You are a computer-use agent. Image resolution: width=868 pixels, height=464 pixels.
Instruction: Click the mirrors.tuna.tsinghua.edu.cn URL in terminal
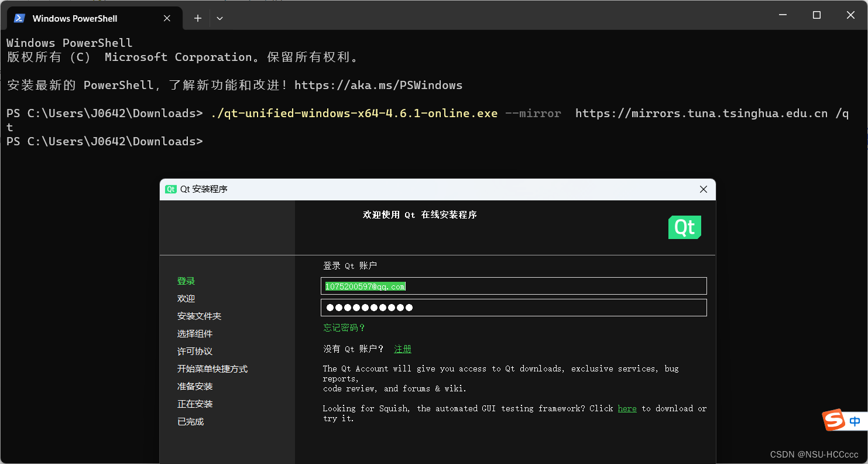pyautogui.click(x=701, y=113)
